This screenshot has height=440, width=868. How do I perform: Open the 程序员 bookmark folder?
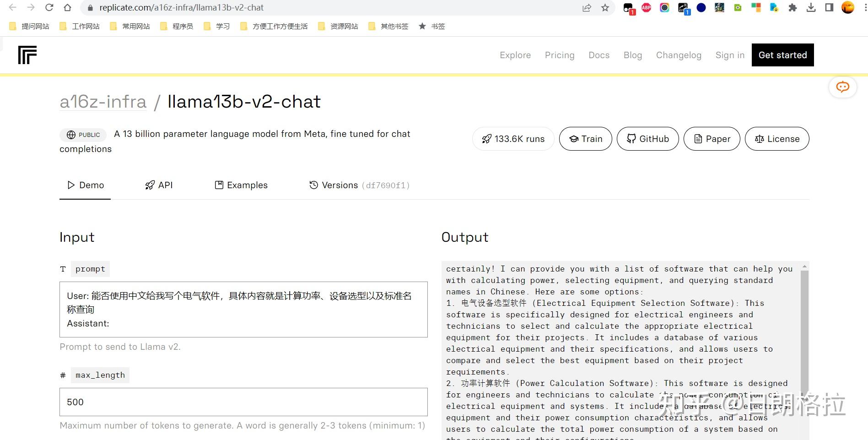[177, 26]
